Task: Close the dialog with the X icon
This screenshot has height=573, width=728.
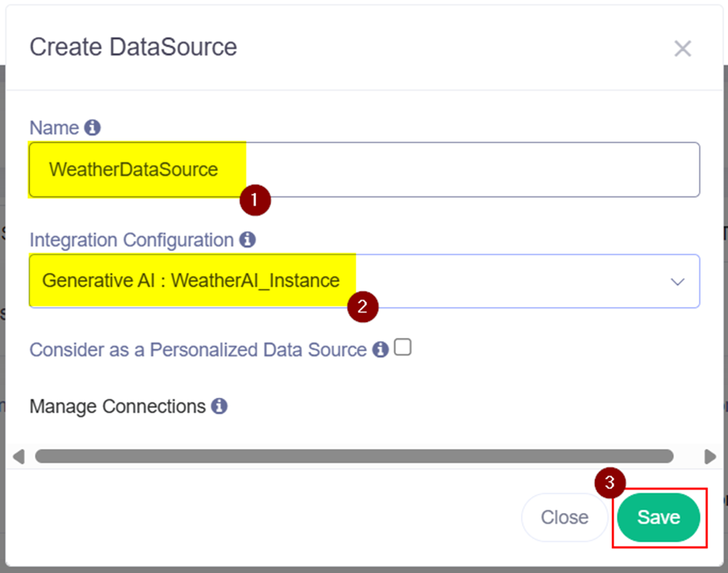Action: (682, 48)
